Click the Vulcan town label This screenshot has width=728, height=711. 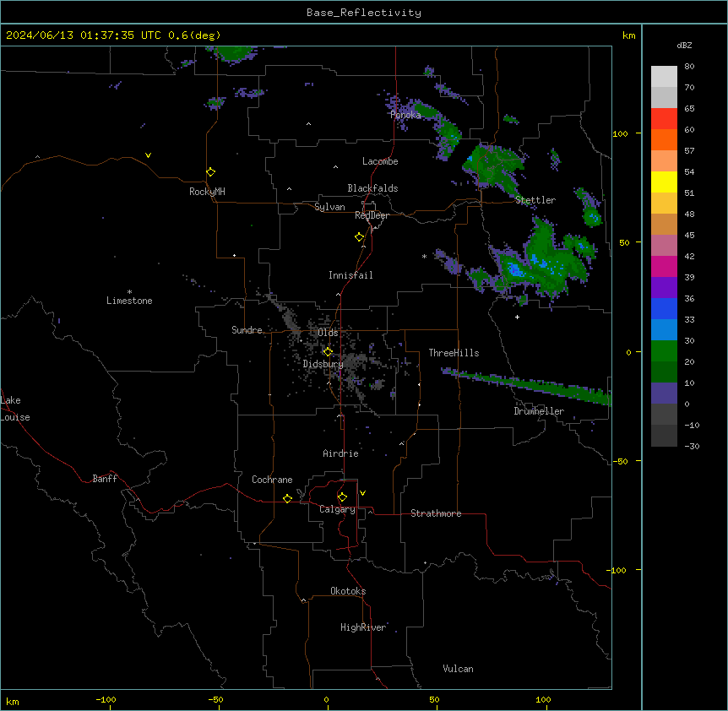click(x=459, y=669)
